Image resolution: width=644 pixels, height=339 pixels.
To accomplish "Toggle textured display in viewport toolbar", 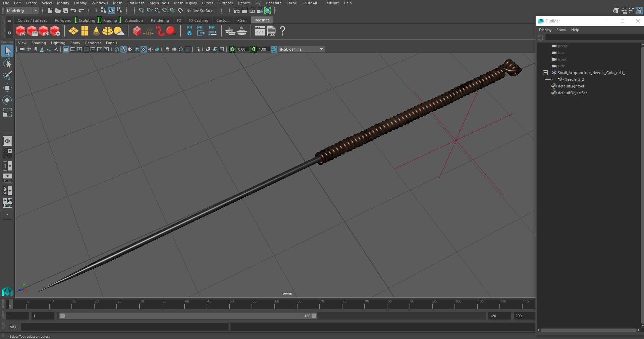I will click(144, 49).
